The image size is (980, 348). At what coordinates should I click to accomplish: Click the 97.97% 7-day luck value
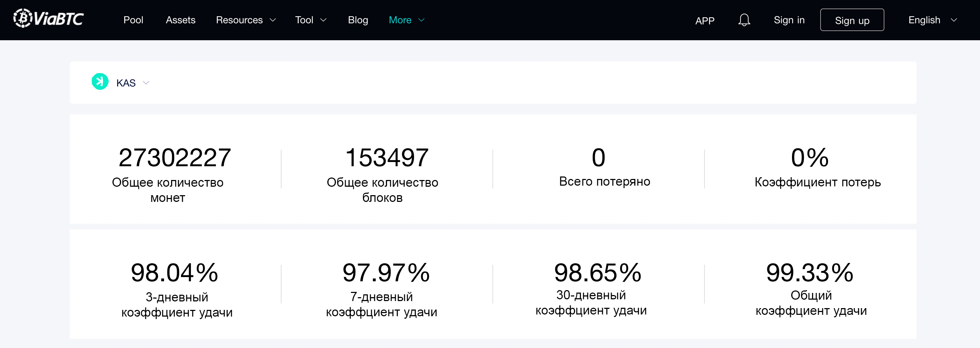tap(386, 272)
